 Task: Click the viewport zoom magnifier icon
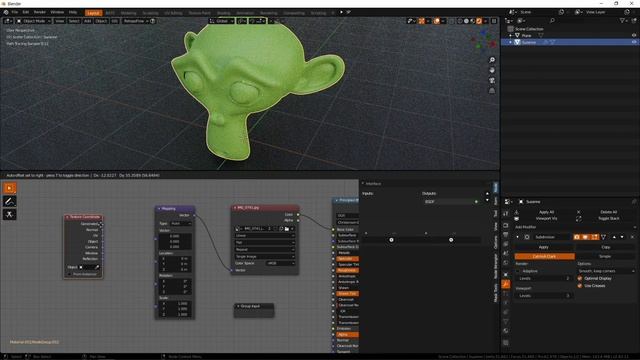(x=492, y=60)
